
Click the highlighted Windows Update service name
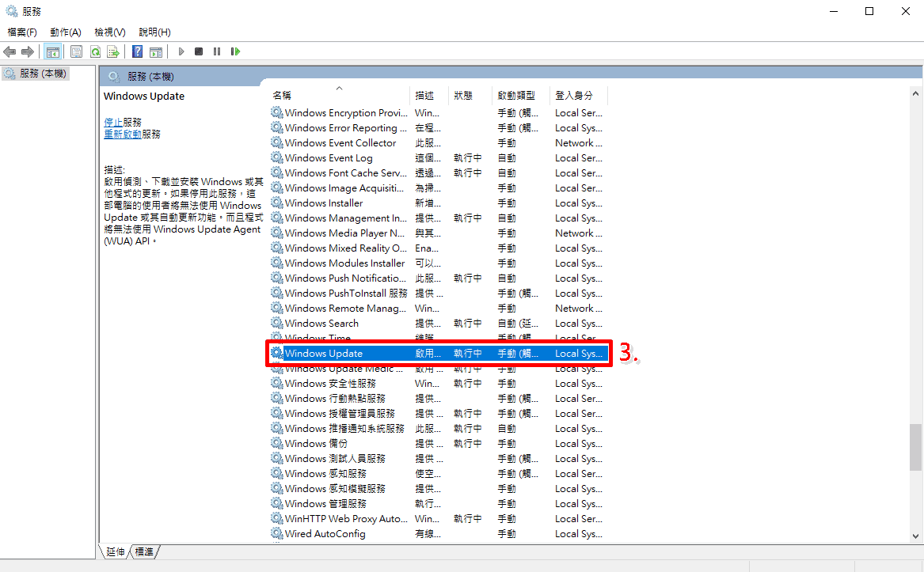tap(324, 353)
